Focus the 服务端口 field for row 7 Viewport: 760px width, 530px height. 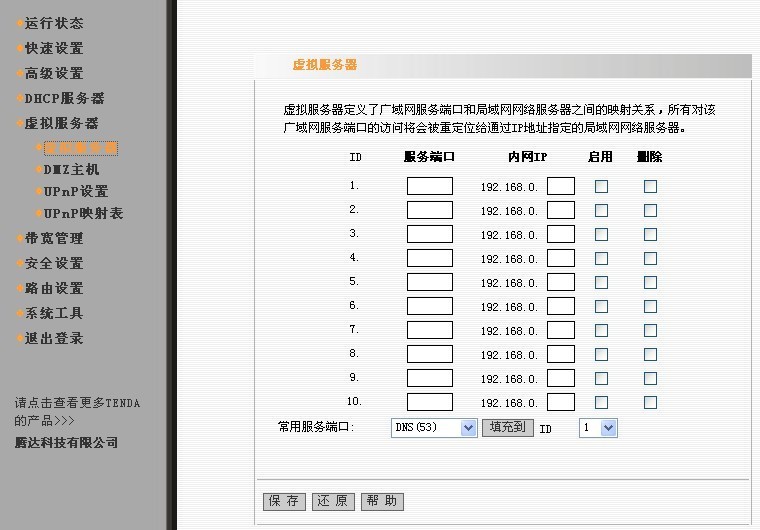click(430, 330)
